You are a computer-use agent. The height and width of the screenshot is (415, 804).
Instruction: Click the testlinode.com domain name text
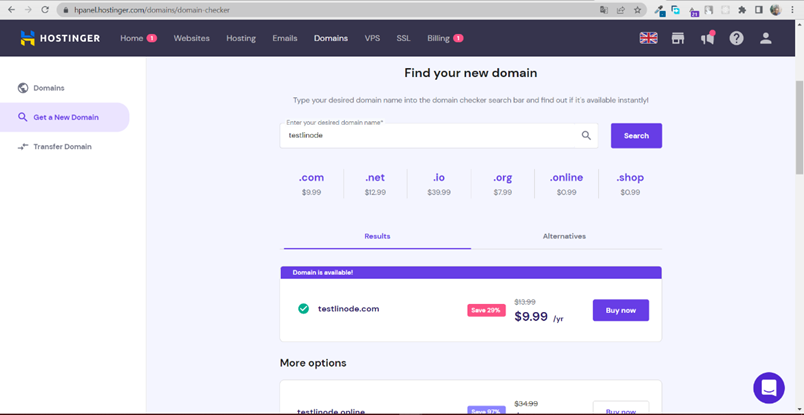[x=349, y=309]
